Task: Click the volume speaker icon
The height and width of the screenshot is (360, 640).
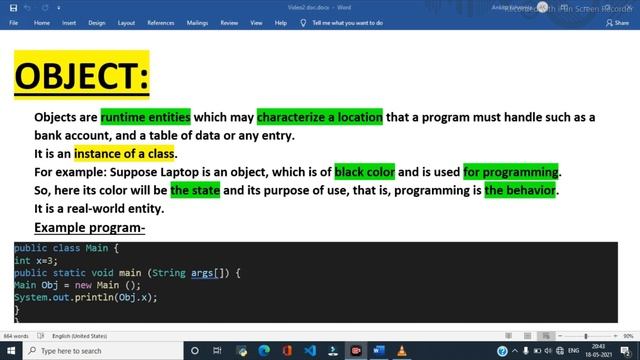Action: click(548, 351)
